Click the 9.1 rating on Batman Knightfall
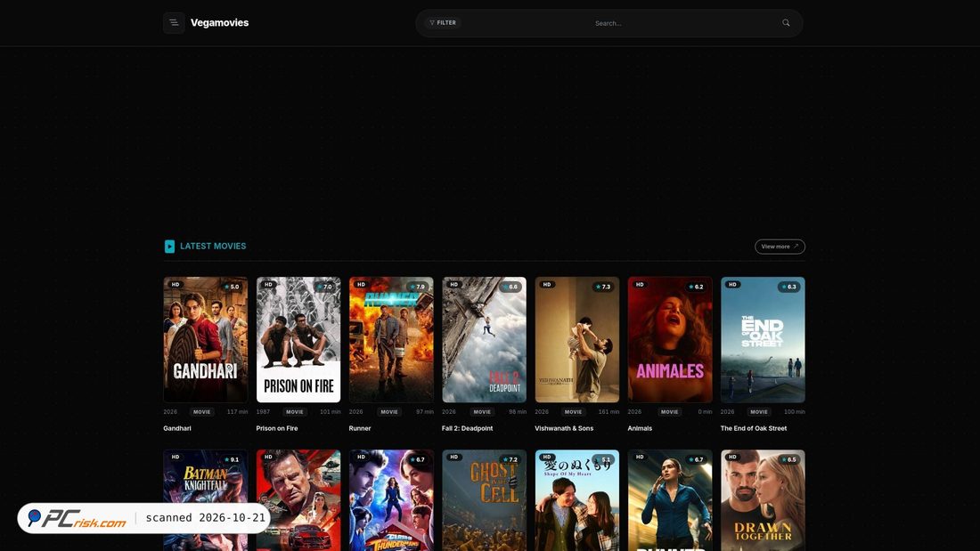Viewport: 980px width, 551px height. (x=232, y=460)
